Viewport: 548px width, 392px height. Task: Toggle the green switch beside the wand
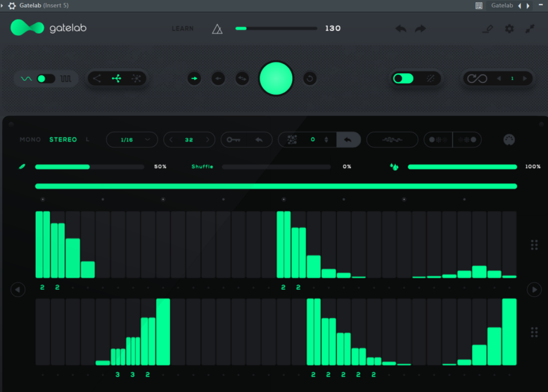click(x=404, y=79)
